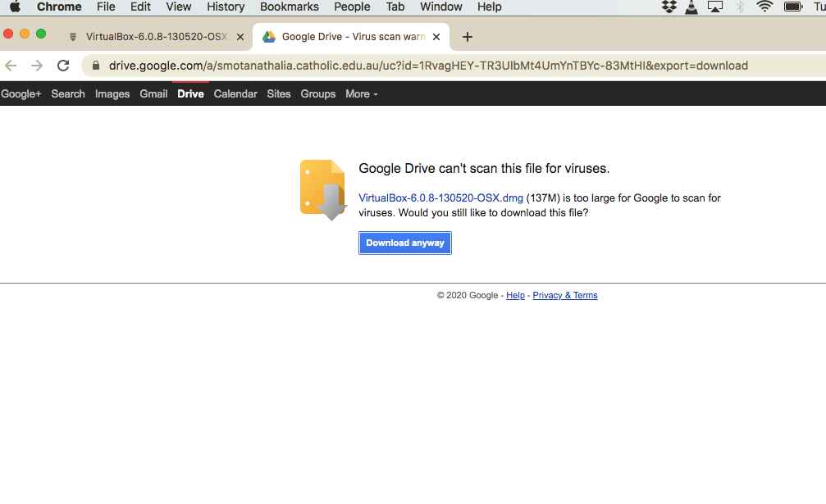Open Images in the Google bar
This screenshot has width=826, height=504.
coord(112,94)
